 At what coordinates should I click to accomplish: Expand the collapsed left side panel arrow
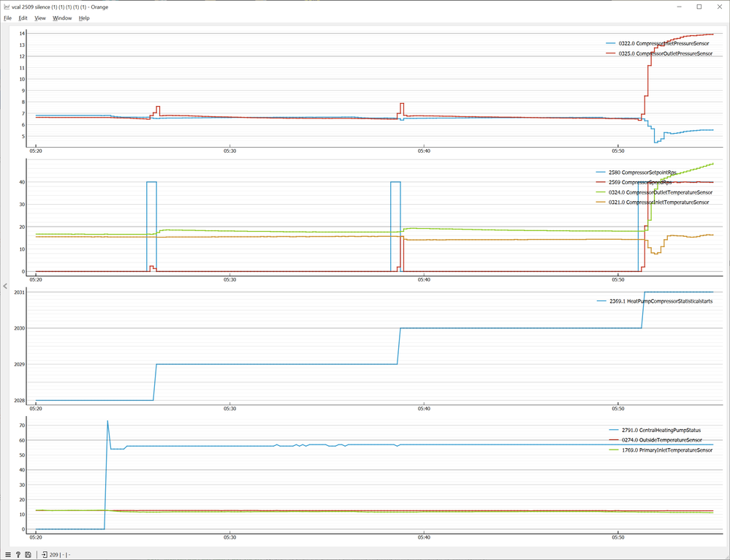pyautogui.click(x=4, y=286)
